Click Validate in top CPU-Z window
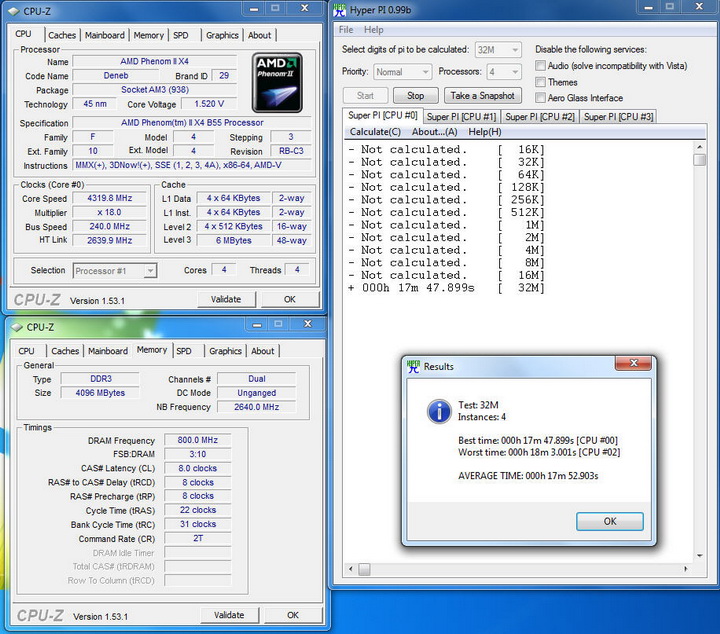This screenshot has height=634, width=720. pyautogui.click(x=226, y=299)
